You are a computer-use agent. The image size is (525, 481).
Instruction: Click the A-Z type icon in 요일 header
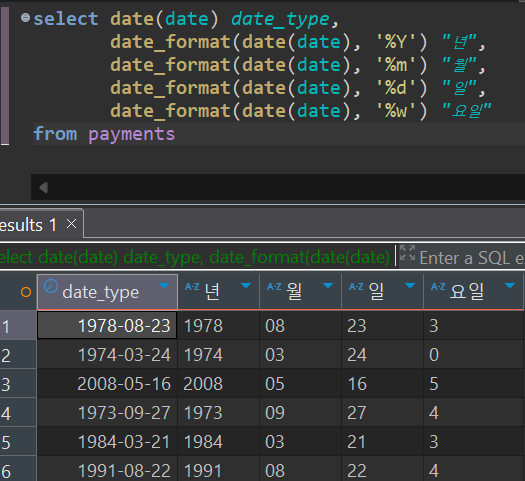[x=438, y=287]
